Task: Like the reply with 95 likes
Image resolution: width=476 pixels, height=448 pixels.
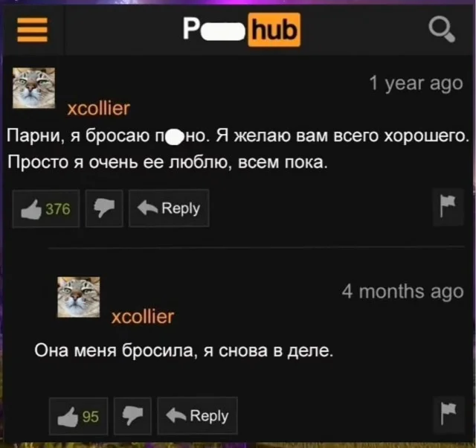Action: click(78, 416)
